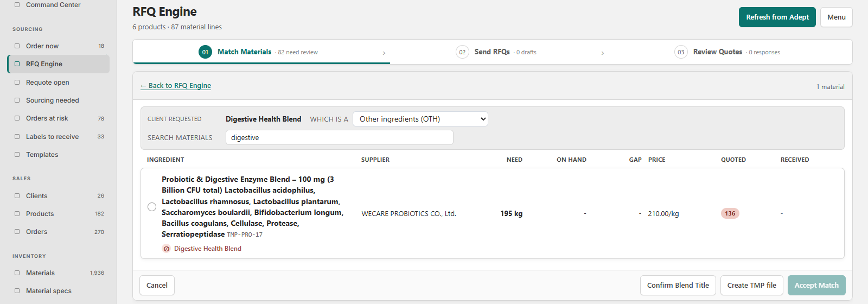Screen dimensions: 868x304
Task: Click the step 02 circle badge
Action: [x=462, y=52]
